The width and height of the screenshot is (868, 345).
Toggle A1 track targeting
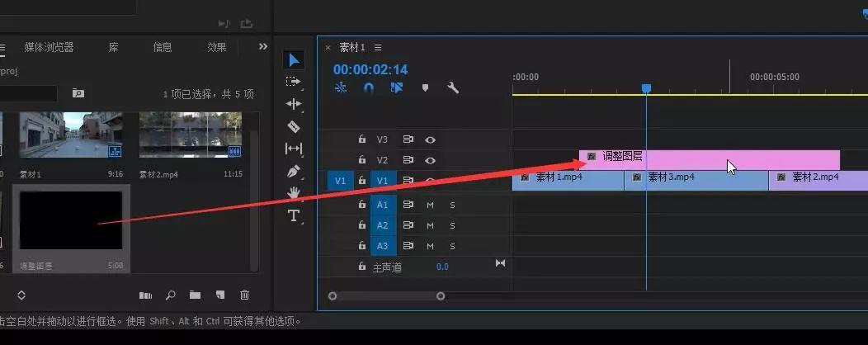[x=383, y=205]
